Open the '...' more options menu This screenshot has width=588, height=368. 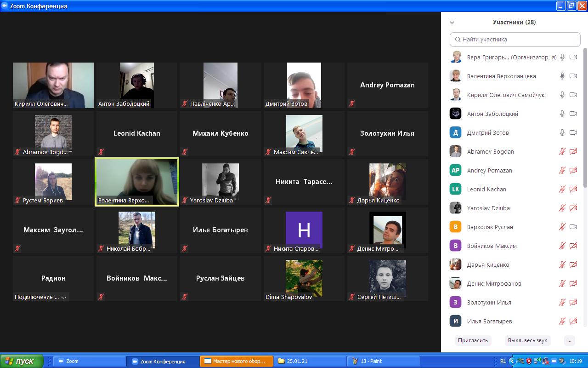pyautogui.click(x=569, y=340)
